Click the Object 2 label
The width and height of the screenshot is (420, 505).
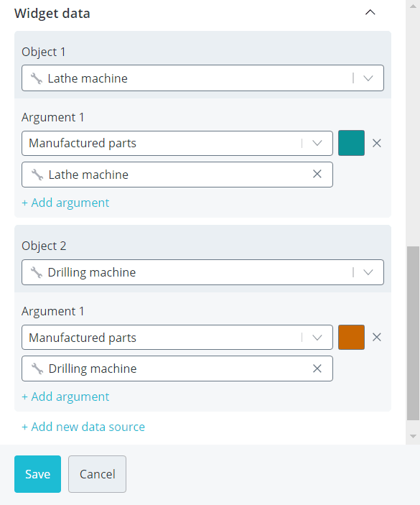(x=44, y=246)
